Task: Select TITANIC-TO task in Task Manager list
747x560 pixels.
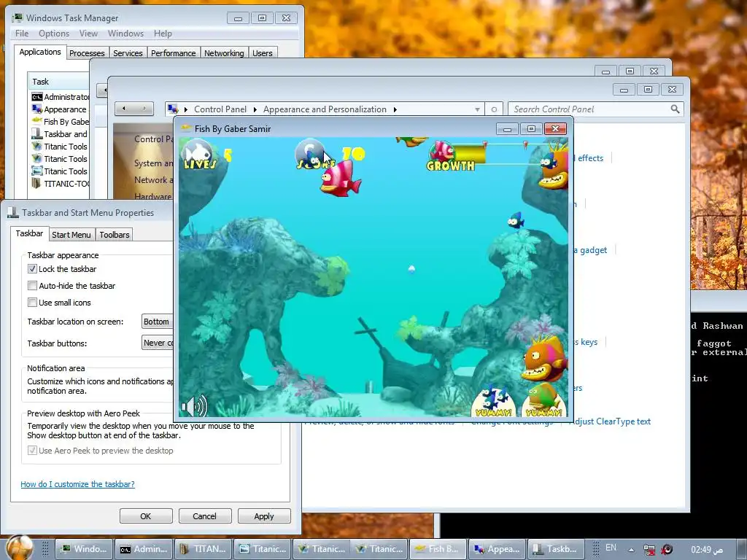Action: 60,183
